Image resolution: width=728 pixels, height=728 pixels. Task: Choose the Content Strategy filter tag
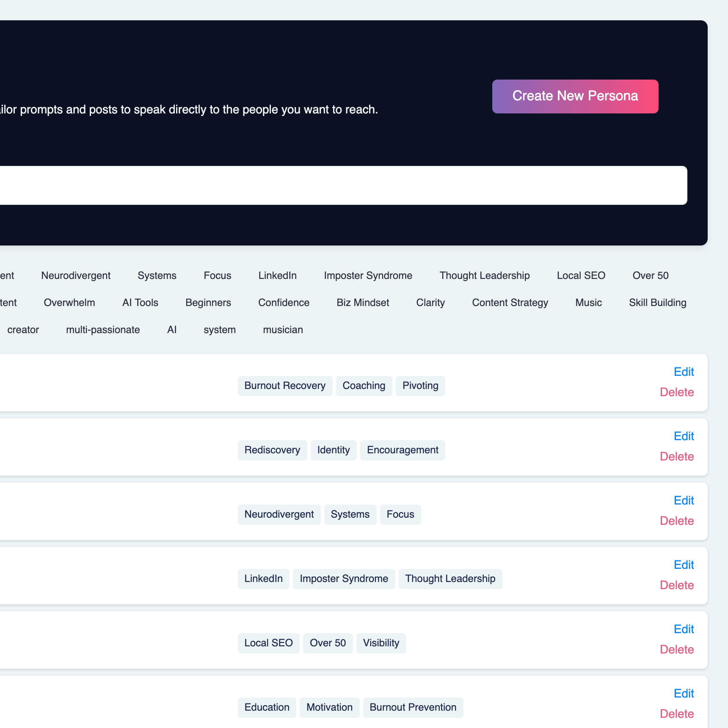coord(510,303)
